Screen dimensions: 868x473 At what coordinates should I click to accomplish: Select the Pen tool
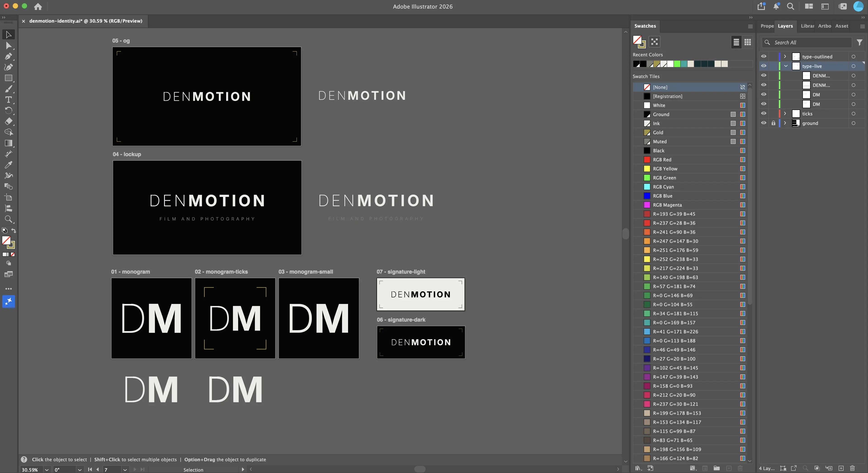pyautogui.click(x=8, y=56)
